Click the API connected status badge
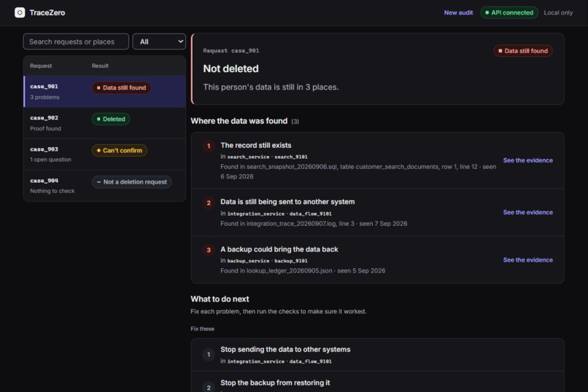Screen dimensions: 588x392 click(509, 12)
